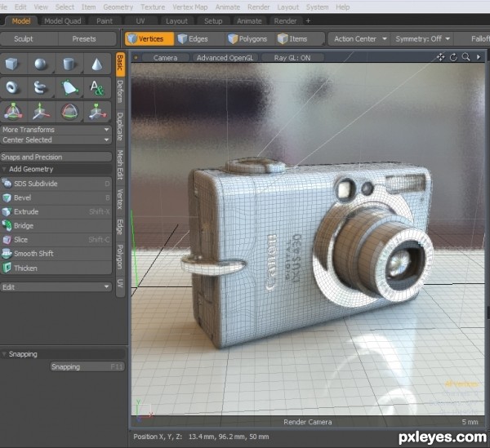The width and height of the screenshot is (490, 448).
Task: Open the System menu
Action: pos(317,7)
